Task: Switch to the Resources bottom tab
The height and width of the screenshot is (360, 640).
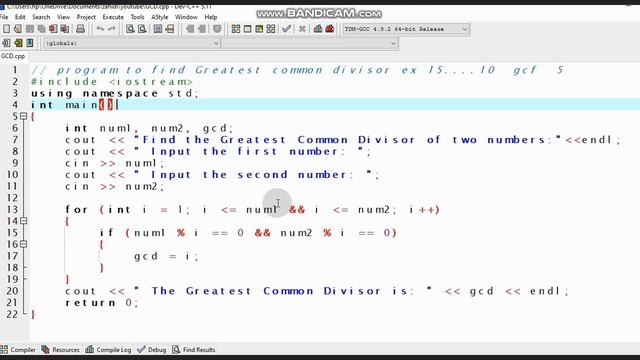Action: click(x=61, y=349)
